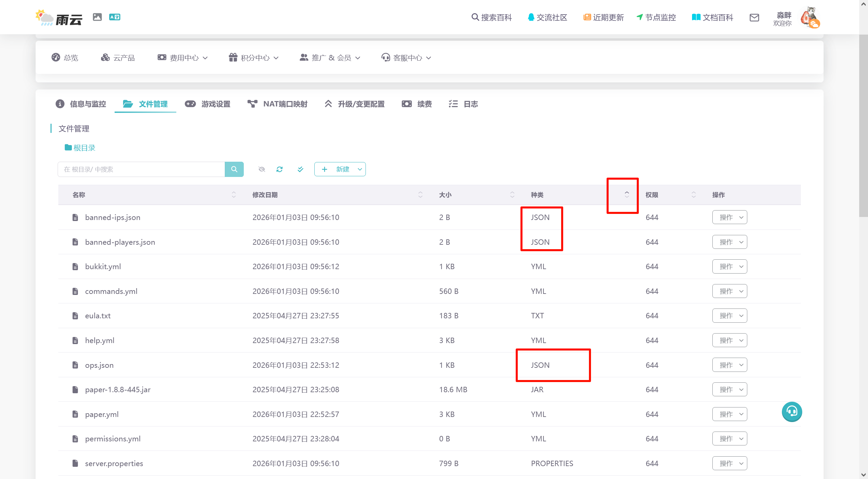Open 操作 dropdown for ops.json

point(729,365)
